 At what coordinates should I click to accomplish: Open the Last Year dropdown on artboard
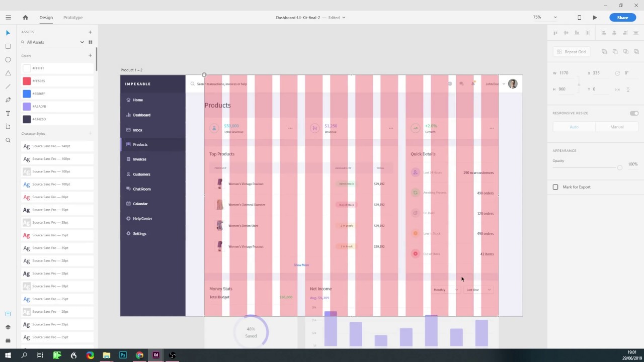(x=478, y=290)
